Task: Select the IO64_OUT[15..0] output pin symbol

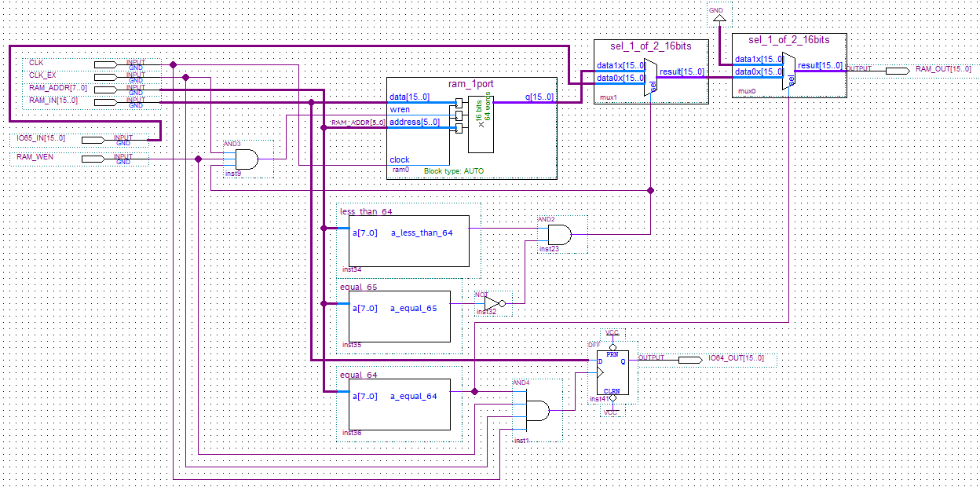Action: coord(690,360)
